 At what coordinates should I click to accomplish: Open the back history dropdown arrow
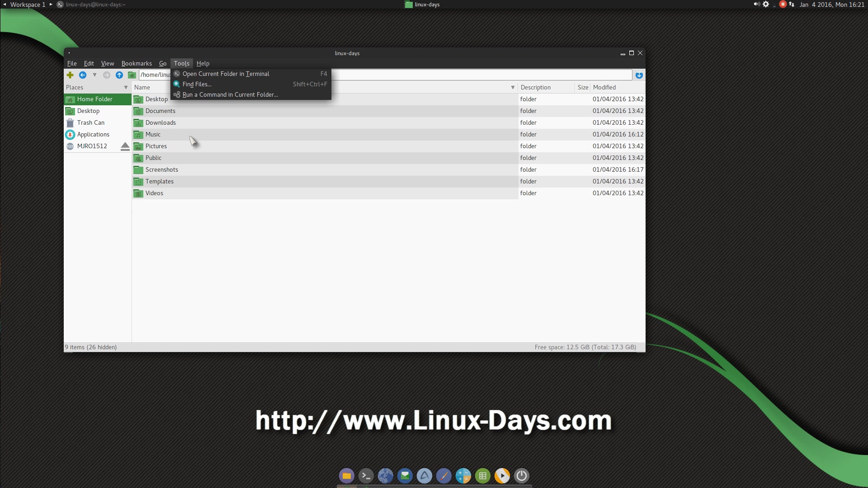(94, 75)
